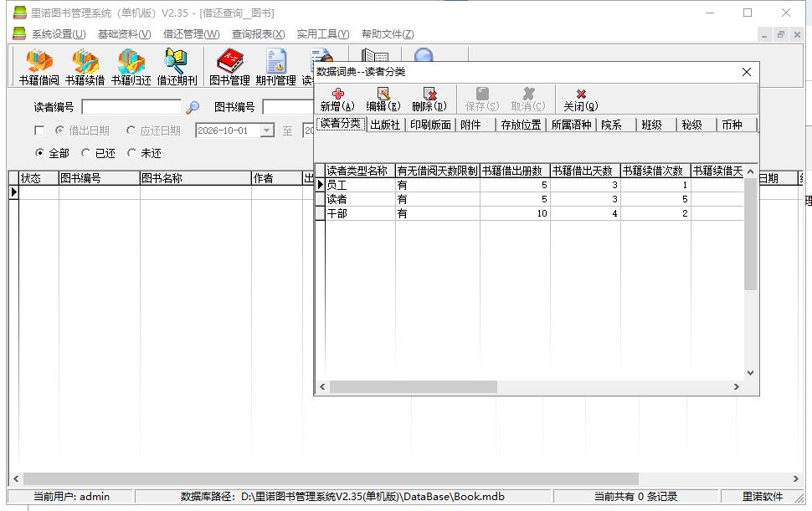The image size is (812, 511).
Task: Click the 关闭(Q) close icon
Action: point(581,100)
